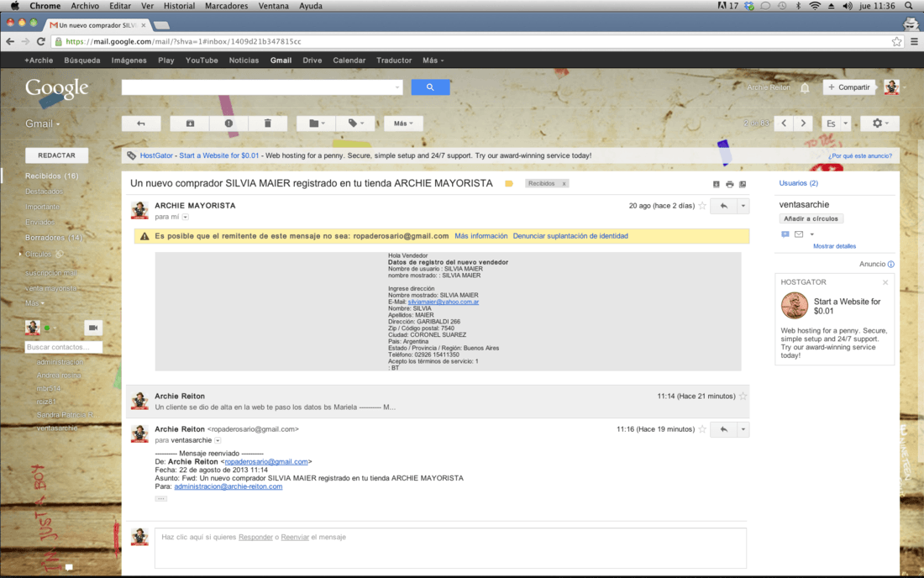Toggle star on 11:16 message

click(x=702, y=429)
